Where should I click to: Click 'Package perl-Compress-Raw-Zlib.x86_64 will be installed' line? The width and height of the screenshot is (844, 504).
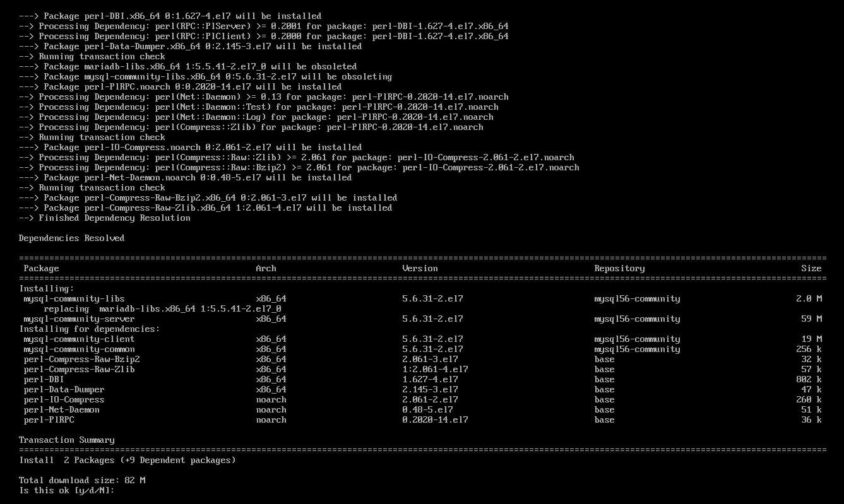click(206, 208)
